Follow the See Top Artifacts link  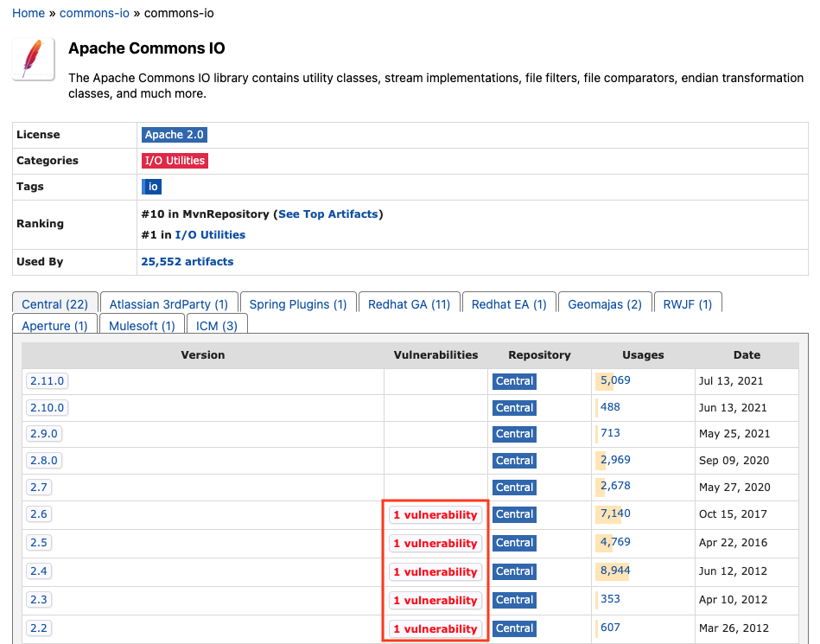(327, 214)
